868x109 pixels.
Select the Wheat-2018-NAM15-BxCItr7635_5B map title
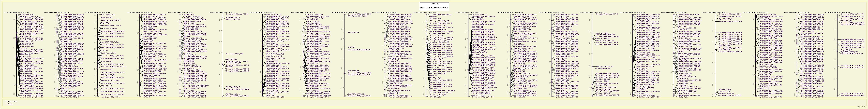(x=551, y=12)
